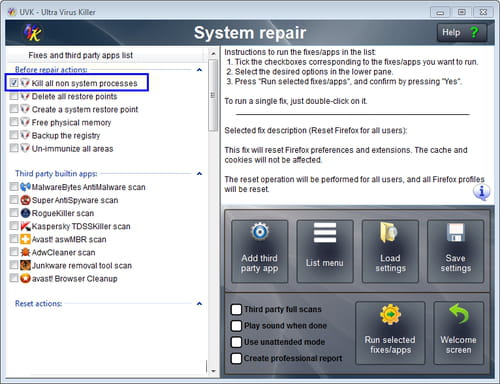Collapse the Before repair actions group

pyautogui.click(x=199, y=70)
